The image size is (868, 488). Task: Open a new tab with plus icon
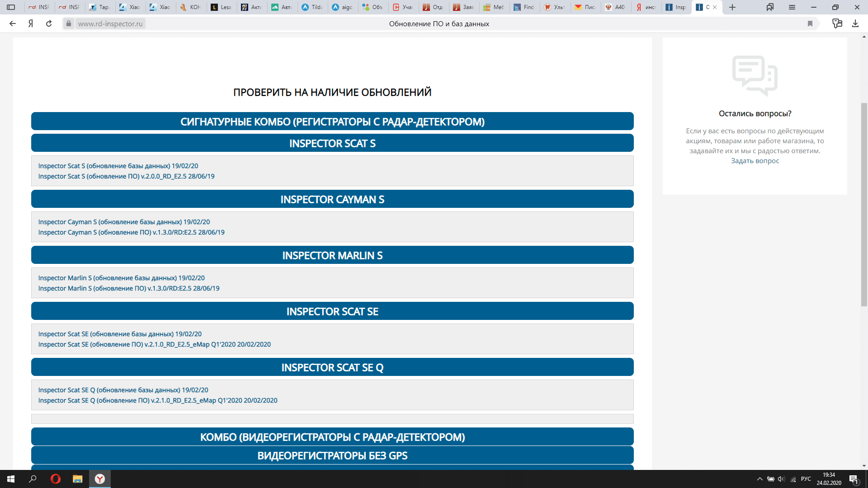(x=732, y=7)
